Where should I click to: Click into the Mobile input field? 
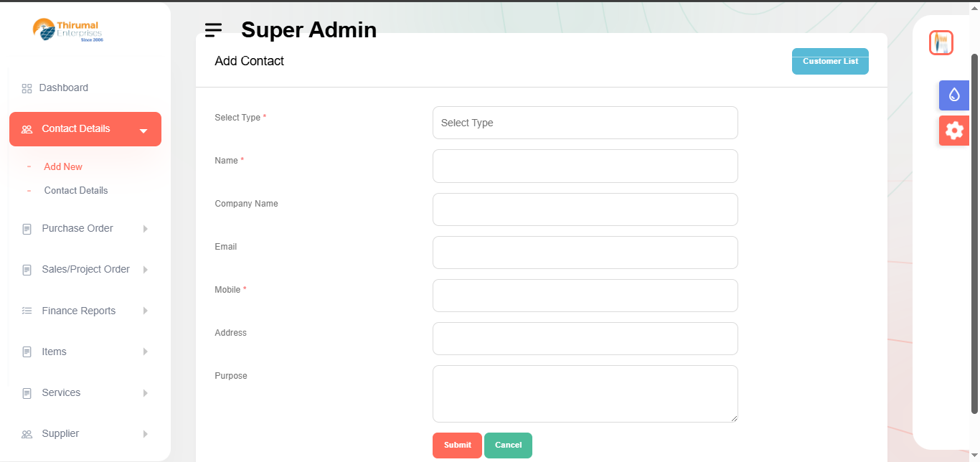(x=585, y=296)
